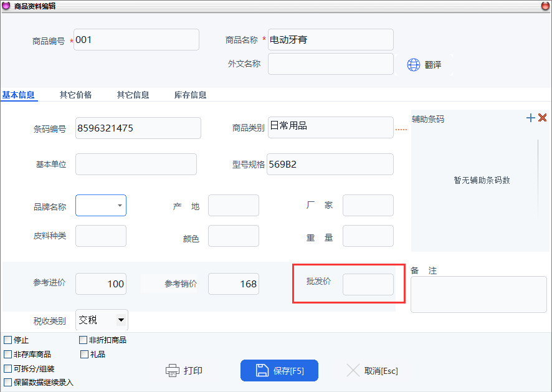Viewport: 552px width, 392px height.
Task: Click the globe translate icon
Action: pyautogui.click(x=413, y=65)
